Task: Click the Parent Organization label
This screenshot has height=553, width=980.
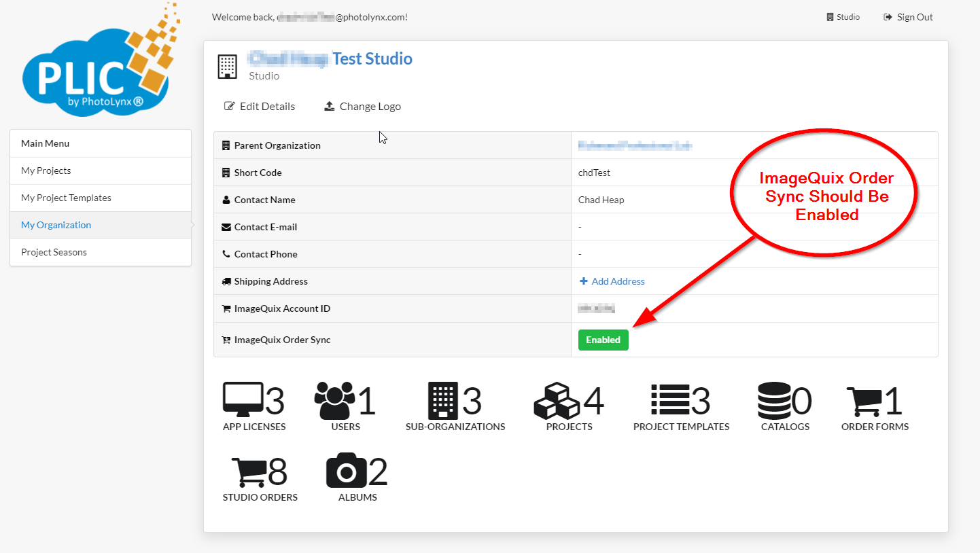Action: 277,145
